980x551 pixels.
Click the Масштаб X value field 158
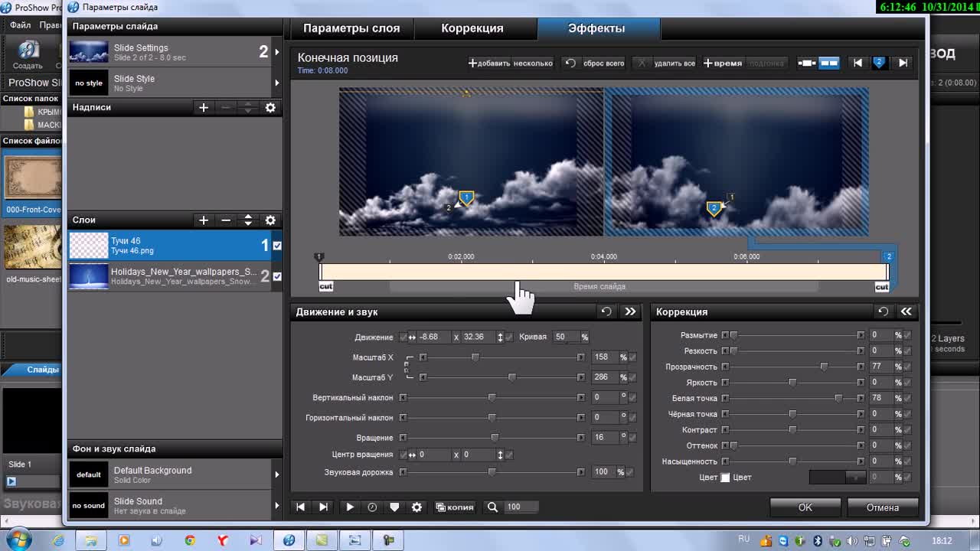point(605,357)
